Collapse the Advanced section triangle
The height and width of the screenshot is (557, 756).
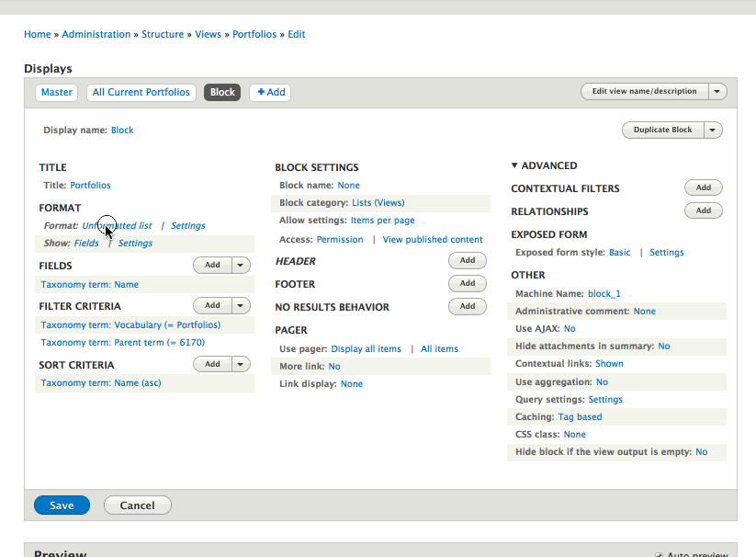point(515,166)
